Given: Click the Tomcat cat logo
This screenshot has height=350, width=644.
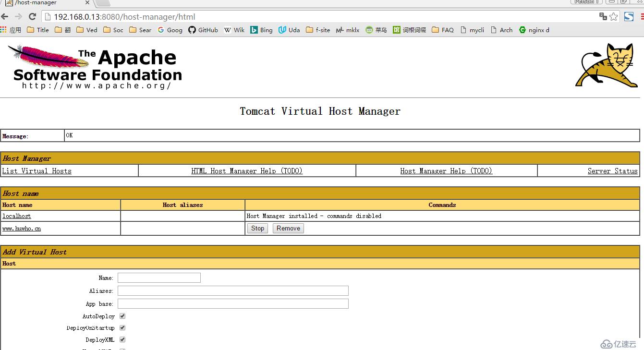Looking at the screenshot, I should [x=607, y=65].
